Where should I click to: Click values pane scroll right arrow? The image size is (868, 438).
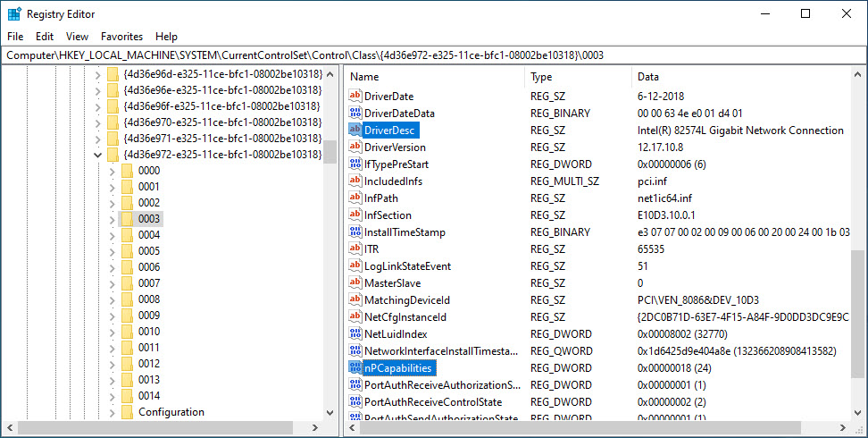click(843, 428)
